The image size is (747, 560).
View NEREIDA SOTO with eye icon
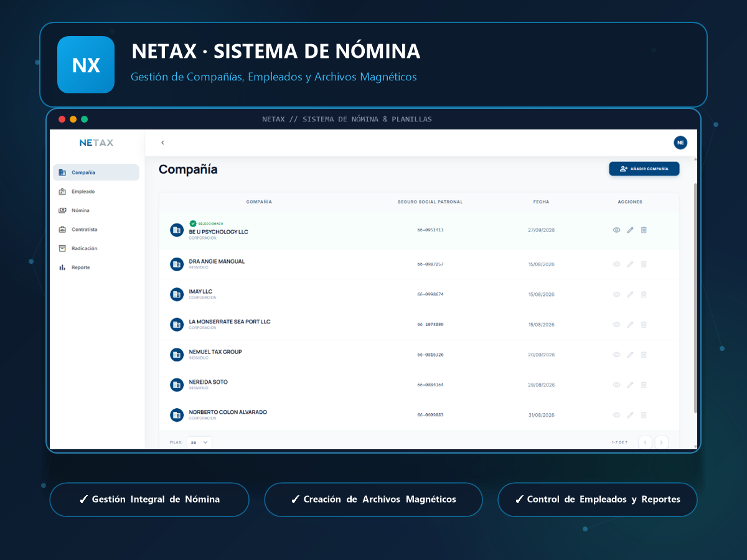(x=616, y=385)
